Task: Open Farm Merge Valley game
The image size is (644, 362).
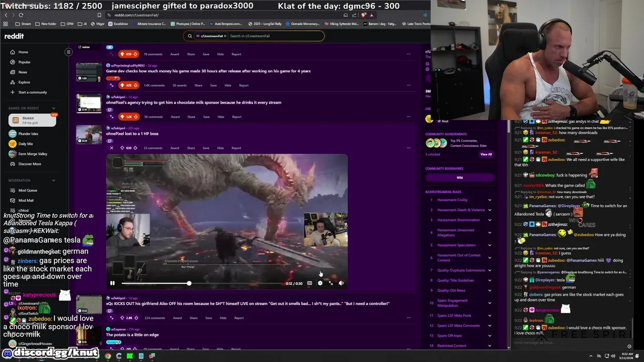Action: pos(33,154)
